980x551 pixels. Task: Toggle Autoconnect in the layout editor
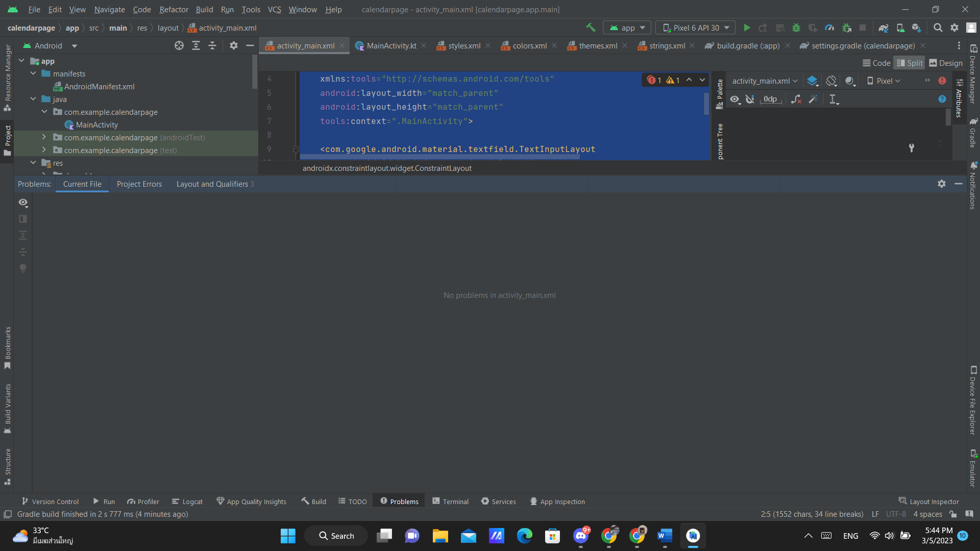pos(750,99)
